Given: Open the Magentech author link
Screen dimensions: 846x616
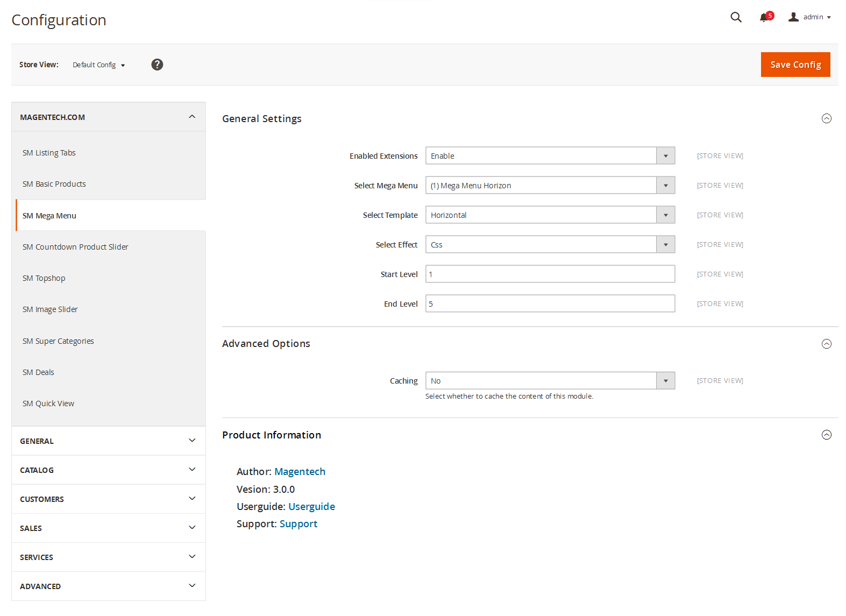Looking at the screenshot, I should pos(300,472).
